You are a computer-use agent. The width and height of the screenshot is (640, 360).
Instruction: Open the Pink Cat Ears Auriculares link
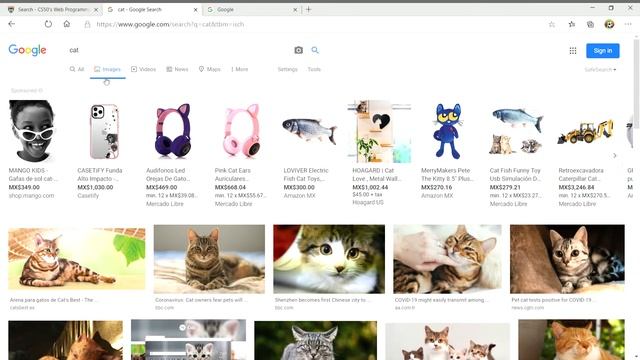coord(233,174)
